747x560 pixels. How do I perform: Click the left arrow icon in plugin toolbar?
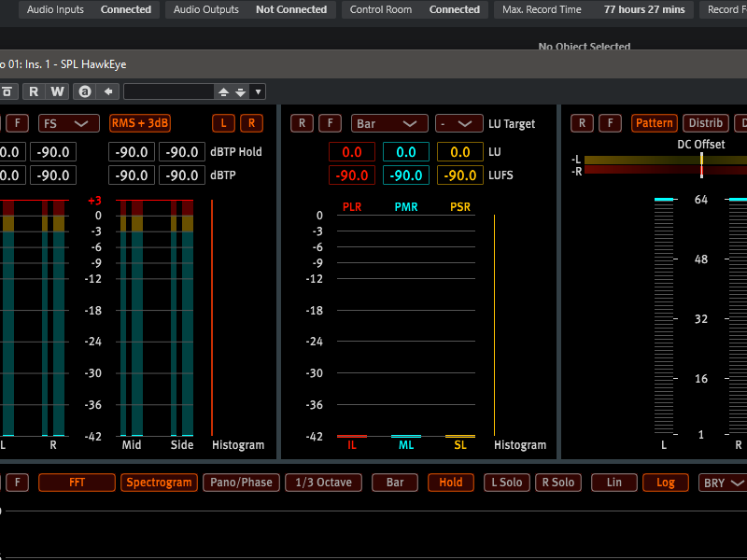tap(108, 91)
